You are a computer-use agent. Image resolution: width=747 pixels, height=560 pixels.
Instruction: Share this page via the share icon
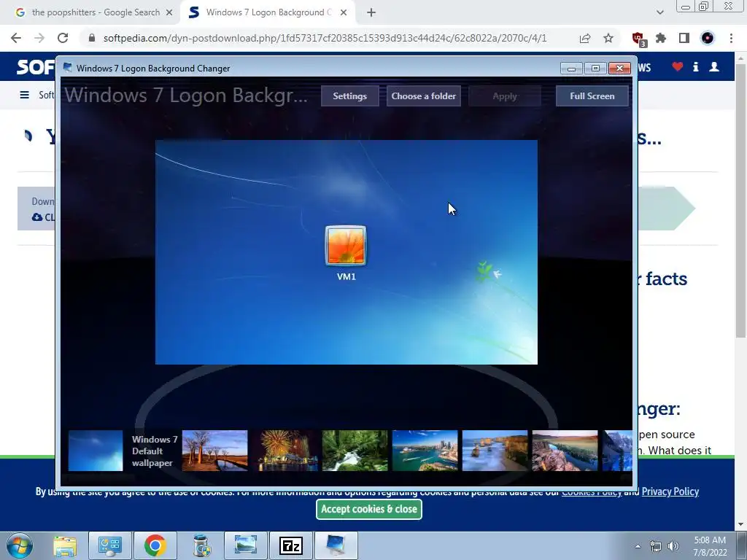(x=585, y=38)
